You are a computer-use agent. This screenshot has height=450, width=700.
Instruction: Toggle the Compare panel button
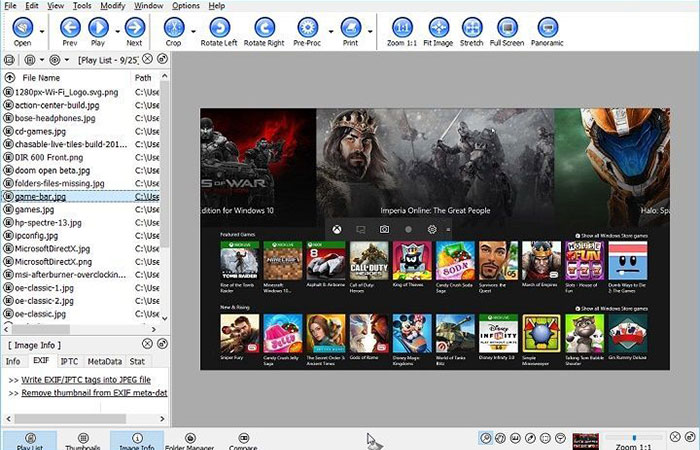point(244,441)
